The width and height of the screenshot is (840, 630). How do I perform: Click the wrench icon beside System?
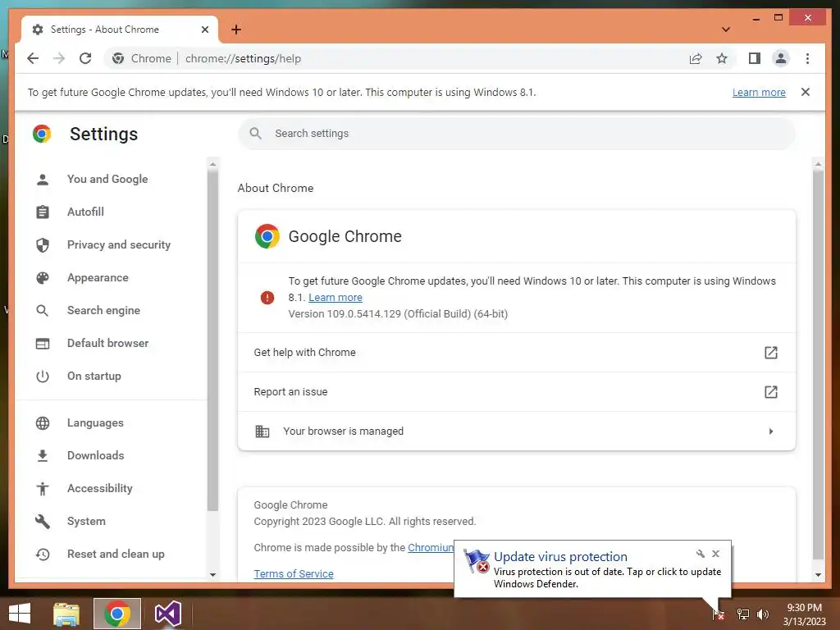(x=43, y=521)
